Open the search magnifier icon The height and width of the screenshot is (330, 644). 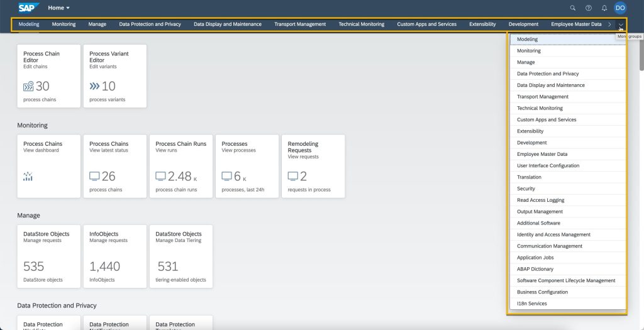click(573, 8)
